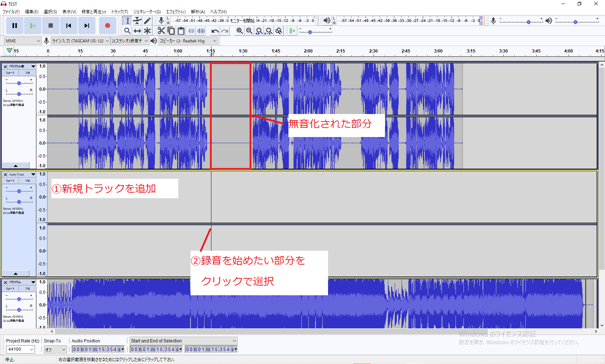Viewport: 605px width, 364px height.
Task: Toggle ソロ on the first track
Action: point(27,73)
